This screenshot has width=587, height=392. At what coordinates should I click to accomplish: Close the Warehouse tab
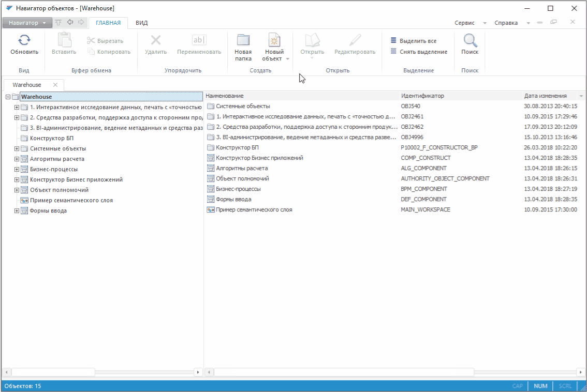(x=55, y=85)
